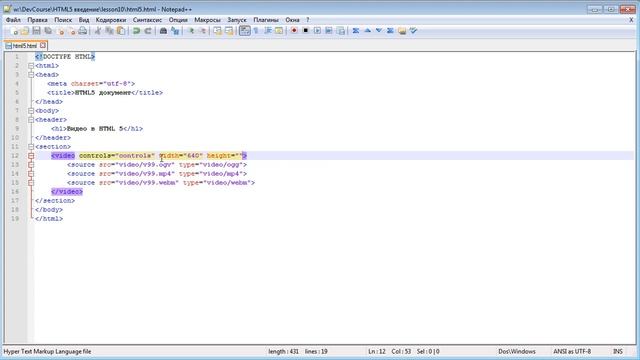Click the Close document toolbar icon

coord(60,31)
